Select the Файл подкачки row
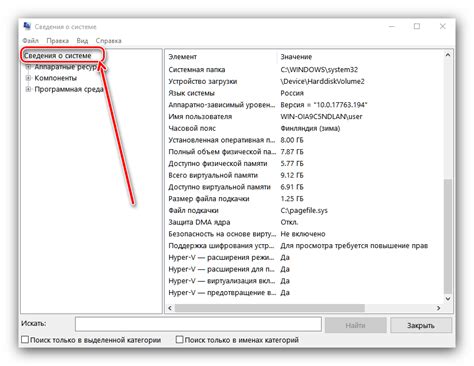The width and height of the screenshot is (474, 366). click(x=304, y=211)
